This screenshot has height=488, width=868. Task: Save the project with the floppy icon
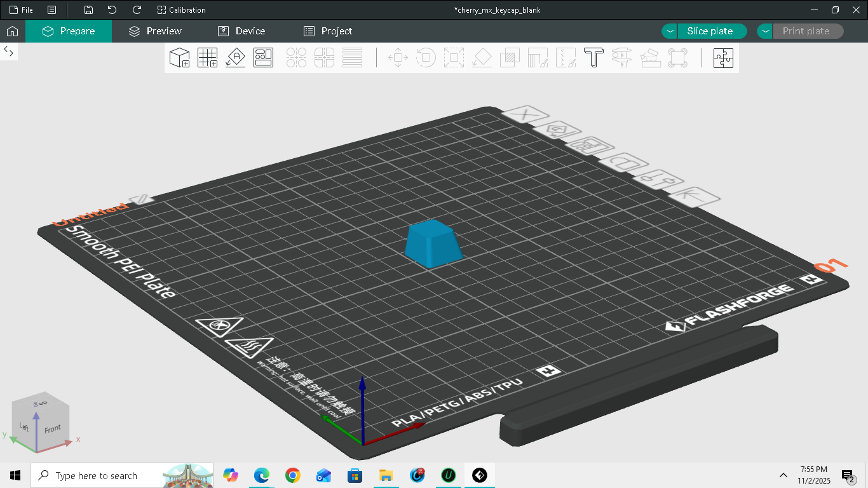pos(88,10)
